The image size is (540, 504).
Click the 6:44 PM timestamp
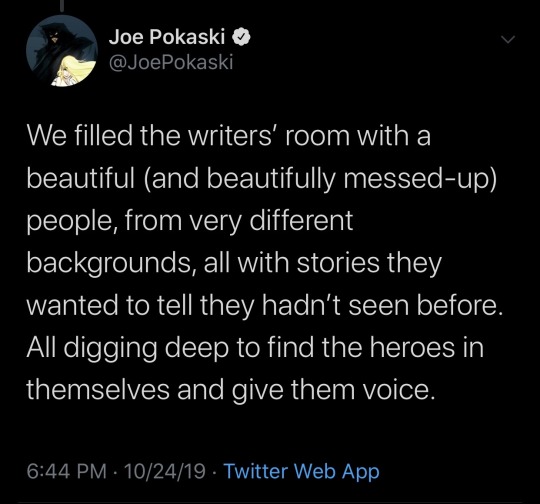[x=66, y=471]
